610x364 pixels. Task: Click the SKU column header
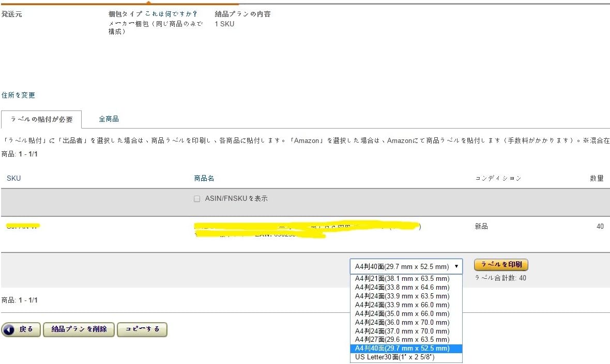[x=14, y=179]
